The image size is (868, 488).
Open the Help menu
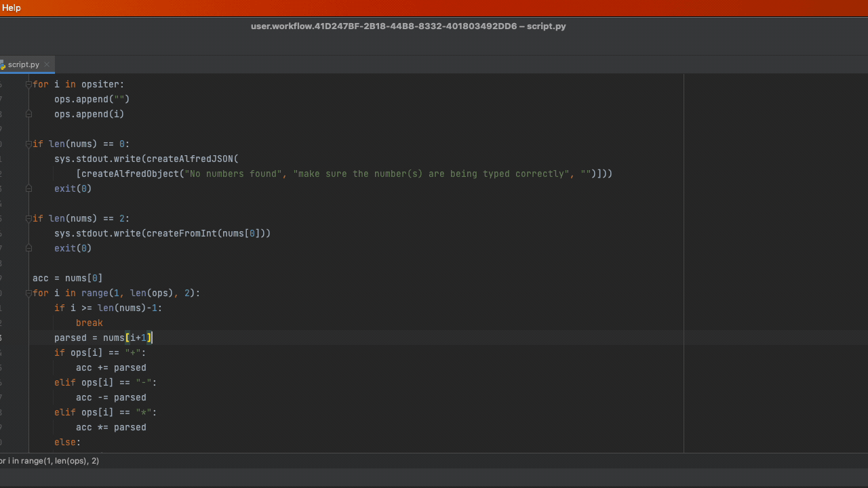tap(11, 7)
